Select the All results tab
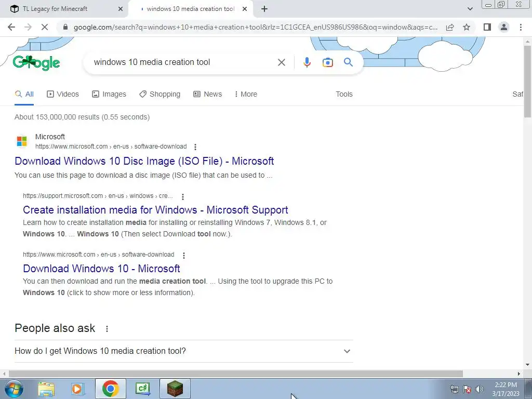The width and height of the screenshot is (532, 399). click(24, 95)
